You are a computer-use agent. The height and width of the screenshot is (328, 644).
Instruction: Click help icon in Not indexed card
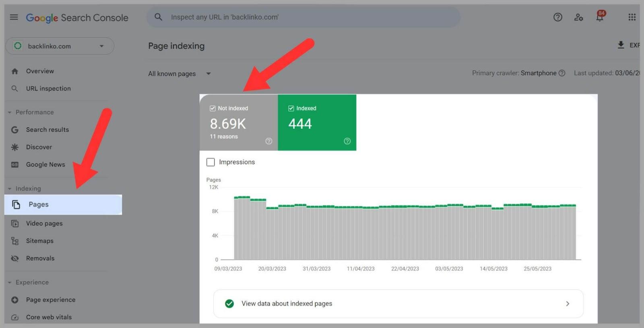269,141
